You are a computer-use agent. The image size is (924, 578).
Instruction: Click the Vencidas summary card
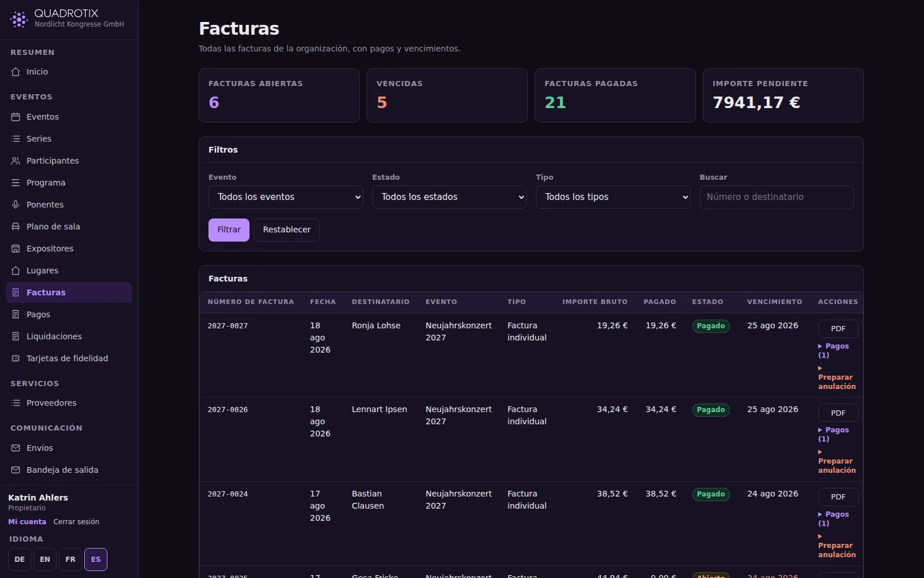pyautogui.click(x=447, y=95)
